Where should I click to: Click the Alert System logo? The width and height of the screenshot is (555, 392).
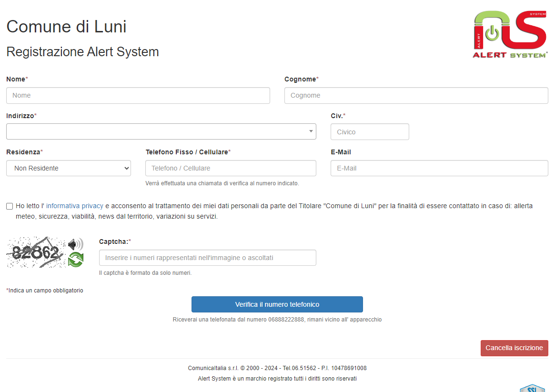[510, 35]
